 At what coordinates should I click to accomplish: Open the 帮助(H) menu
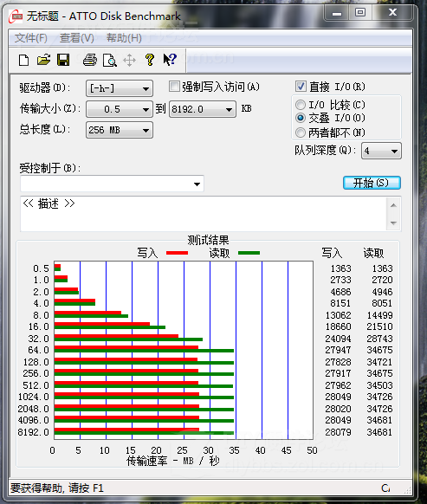coord(124,38)
